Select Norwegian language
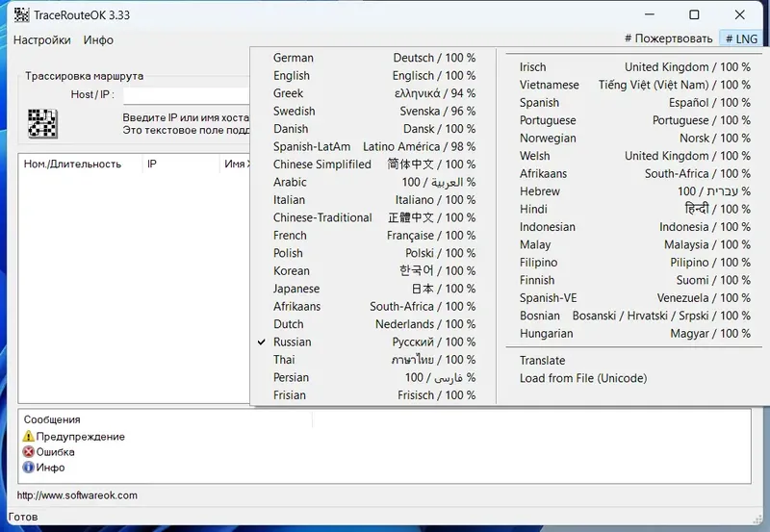770x532 pixels. pyautogui.click(x=634, y=138)
